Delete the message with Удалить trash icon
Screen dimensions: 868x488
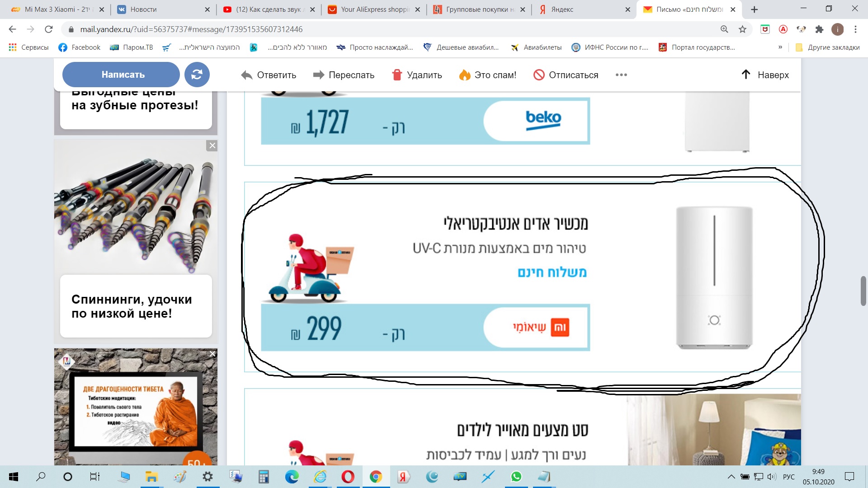tap(417, 75)
